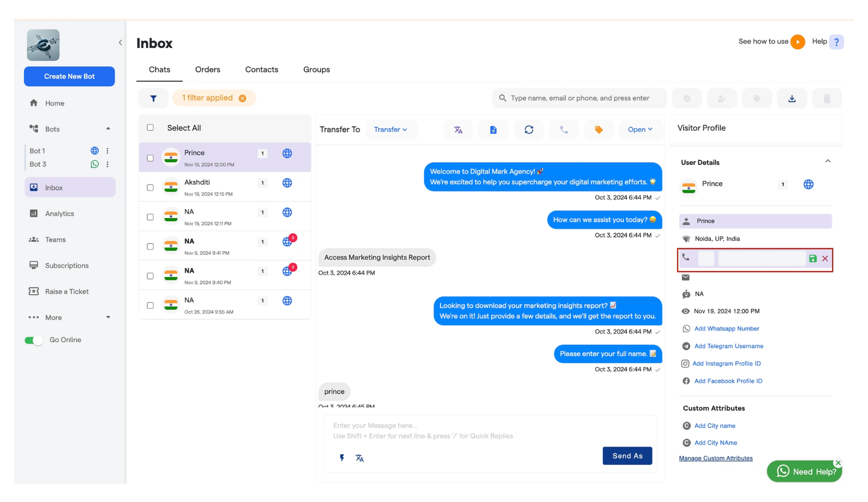Open the Open status dropdown
The image size is (868, 502).
point(640,130)
